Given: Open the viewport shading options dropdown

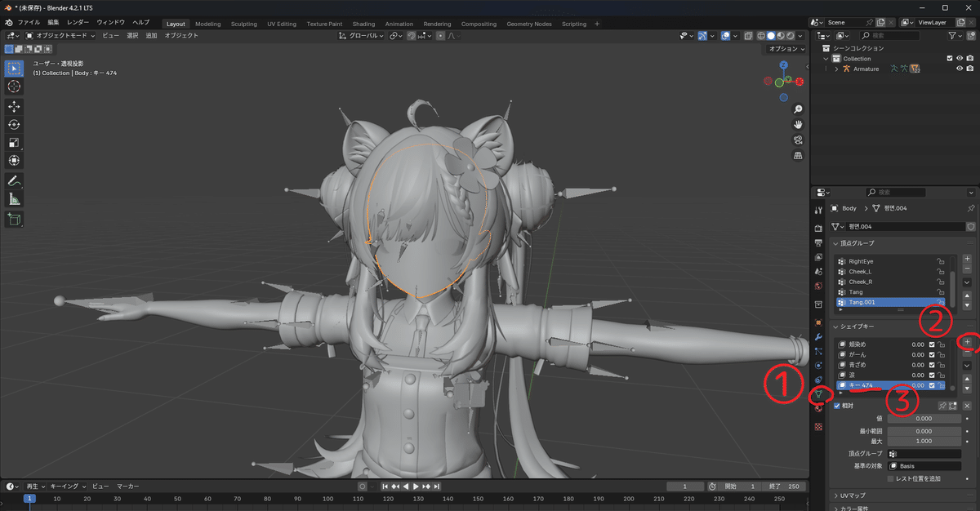Looking at the screenshot, I should pyautogui.click(x=801, y=36).
